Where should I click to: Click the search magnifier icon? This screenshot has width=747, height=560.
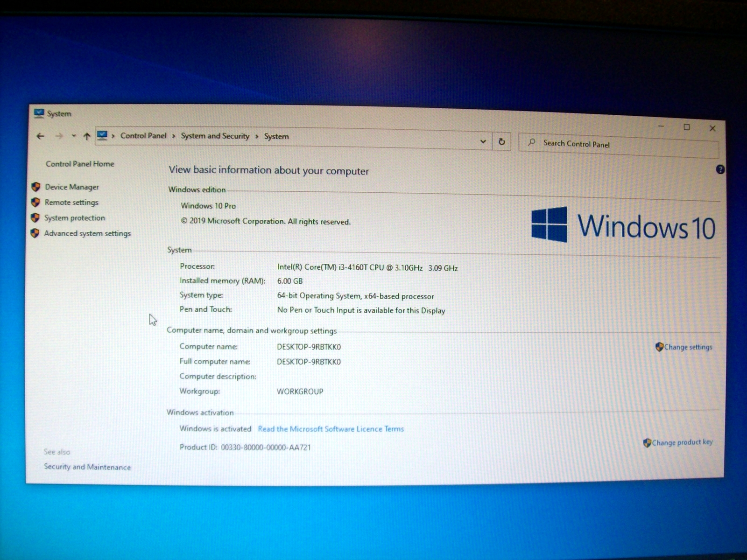(x=531, y=142)
